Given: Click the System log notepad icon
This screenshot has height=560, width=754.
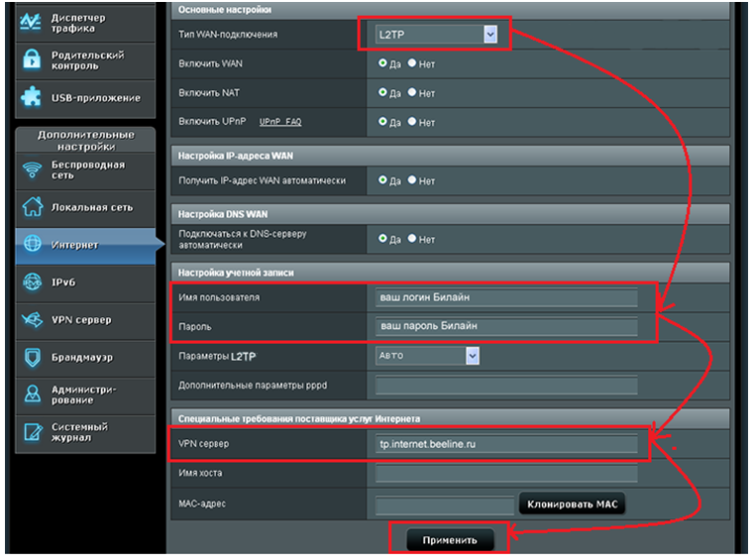Looking at the screenshot, I should tap(33, 431).
